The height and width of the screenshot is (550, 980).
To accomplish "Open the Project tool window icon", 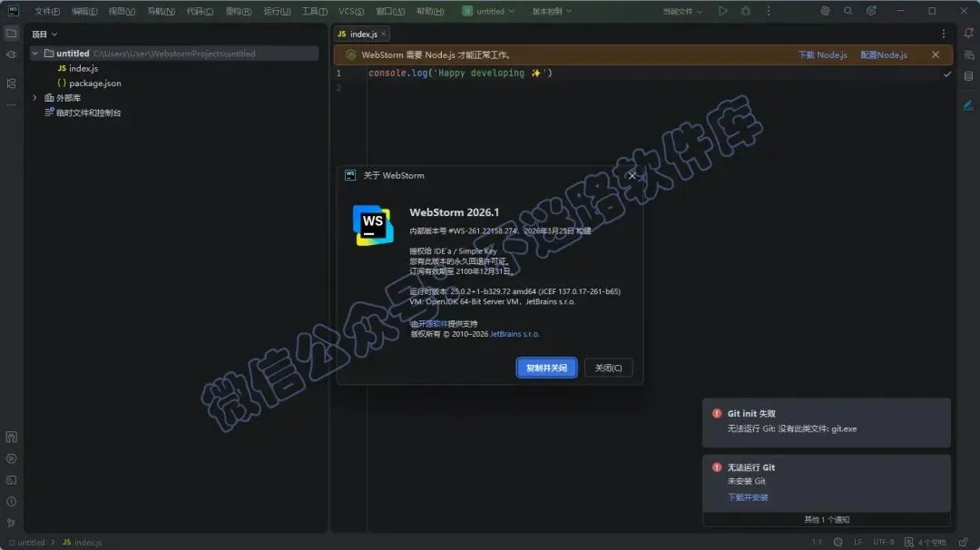I will pos(11,33).
